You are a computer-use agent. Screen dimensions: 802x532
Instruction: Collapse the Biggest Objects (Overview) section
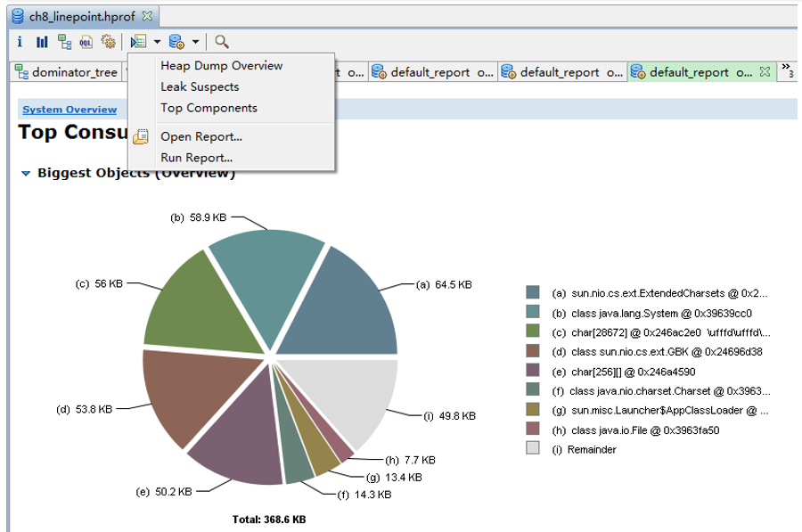(x=26, y=174)
